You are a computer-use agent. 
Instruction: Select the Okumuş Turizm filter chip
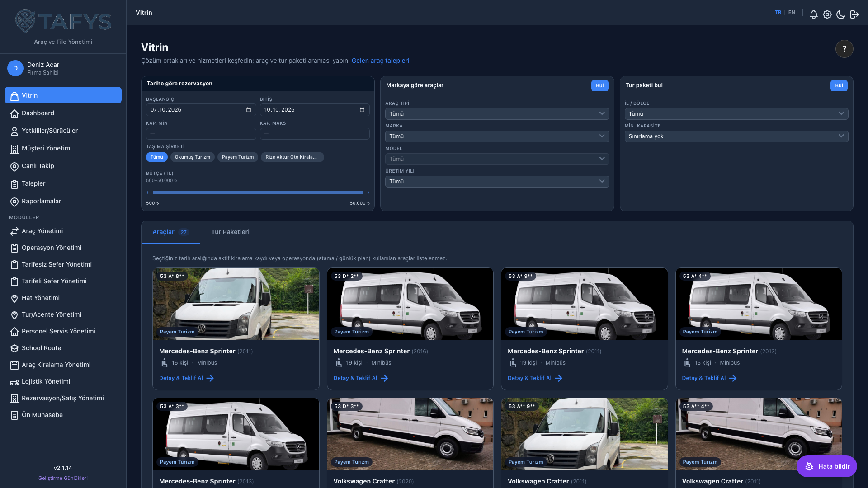193,157
